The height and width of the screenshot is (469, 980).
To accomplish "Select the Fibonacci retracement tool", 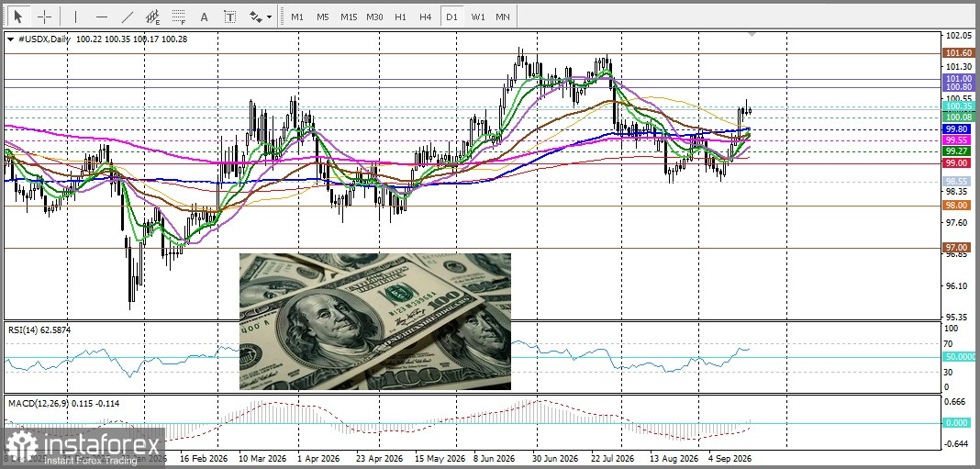I will [x=179, y=17].
